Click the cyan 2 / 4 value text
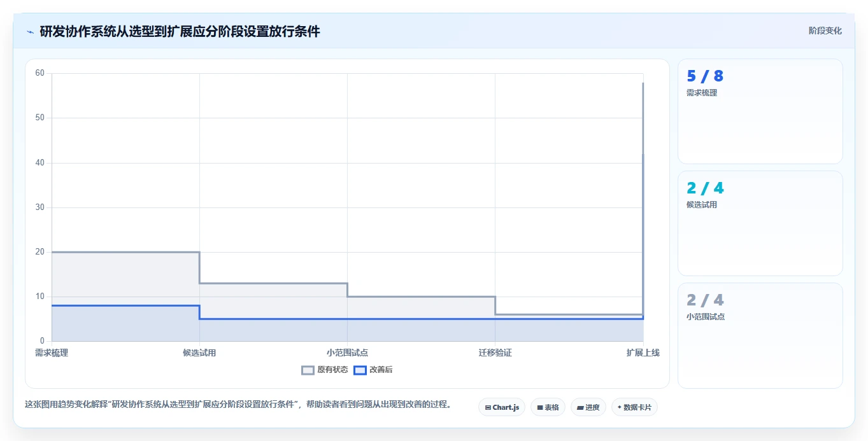This screenshot has width=868, height=441. (x=705, y=188)
